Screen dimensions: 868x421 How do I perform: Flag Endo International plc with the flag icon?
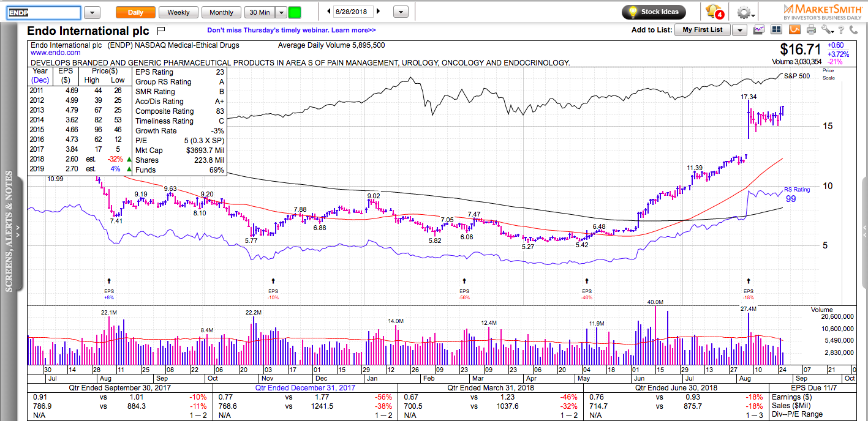[161, 30]
